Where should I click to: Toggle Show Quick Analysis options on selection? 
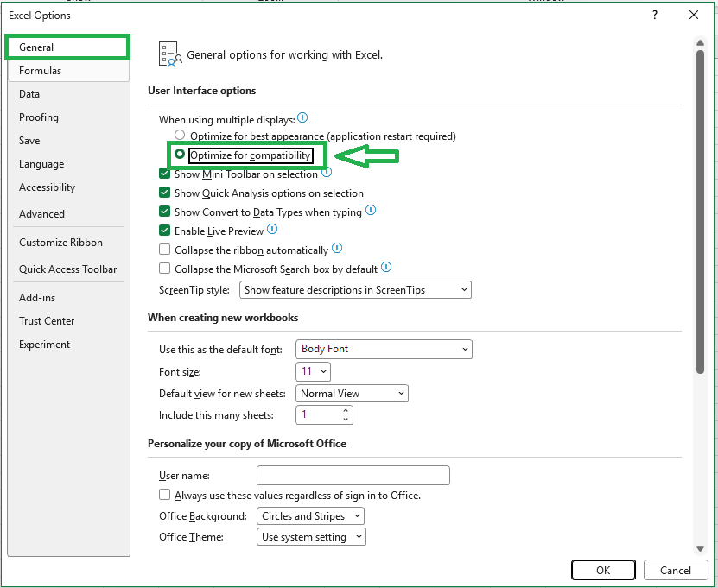[164, 193]
